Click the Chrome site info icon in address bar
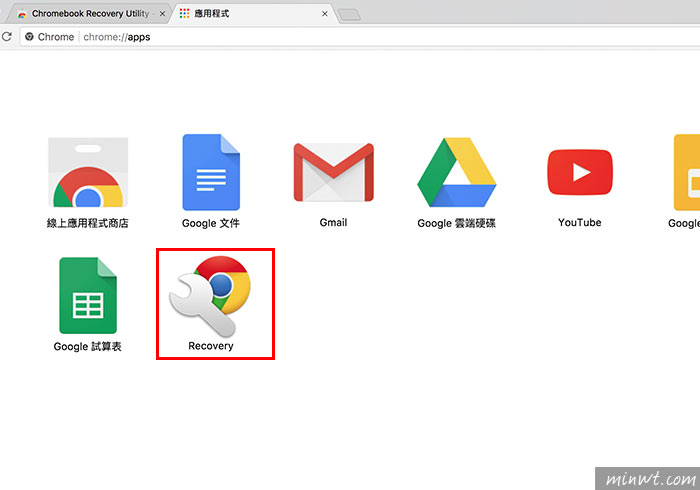The height and width of the screenshot is (490, 700). pyautogui.click(x=29, y=37)
